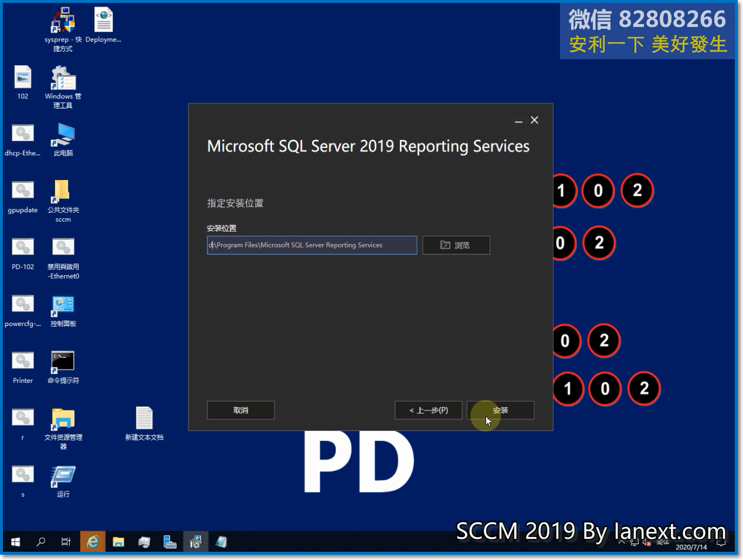
Task: Select dhcp-Ethe... batch file icon
Action: click(x=22, y=140)
